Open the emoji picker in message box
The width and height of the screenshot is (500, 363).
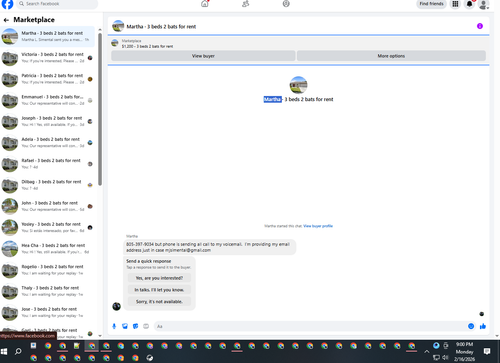(471, 326)
